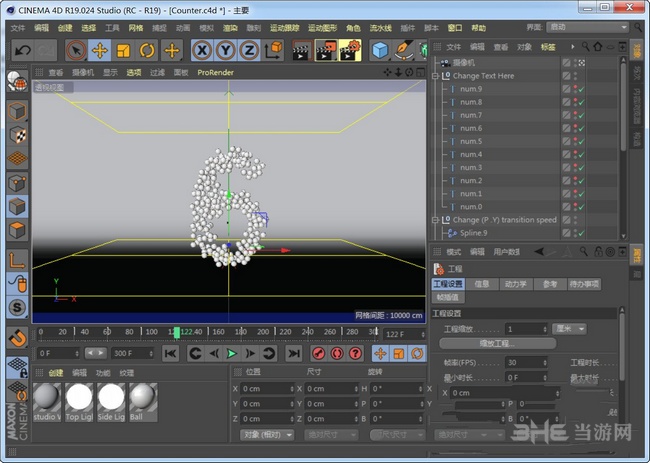
Task: Render the active view clapperboard icon
Action: tap(302, 51)
